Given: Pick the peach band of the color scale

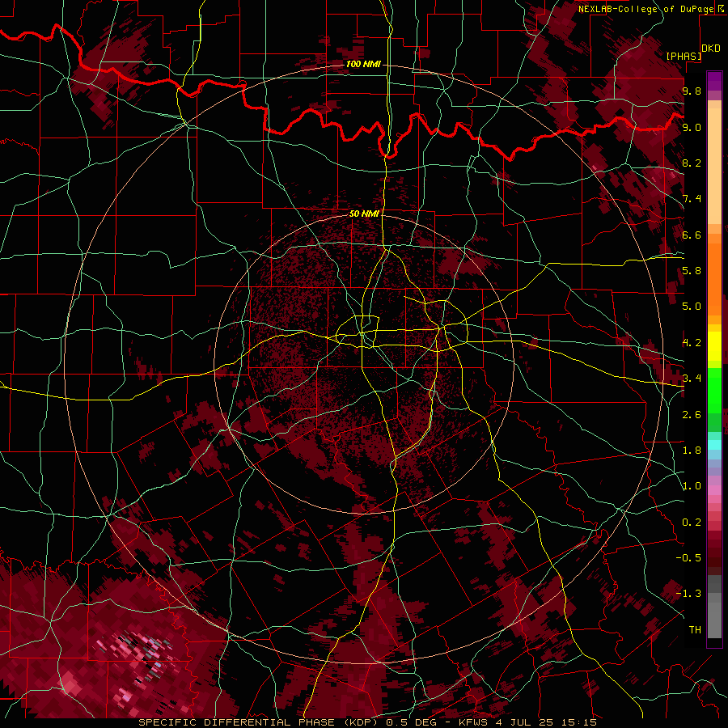Looking at the screenshot, I should pyautogui.click(x=714, y=166).
